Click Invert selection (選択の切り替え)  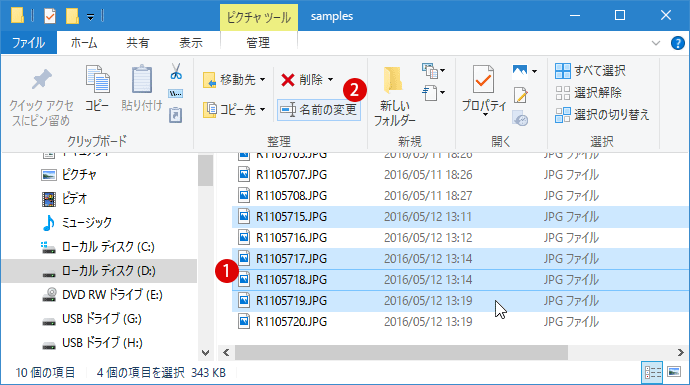point(602,115)
